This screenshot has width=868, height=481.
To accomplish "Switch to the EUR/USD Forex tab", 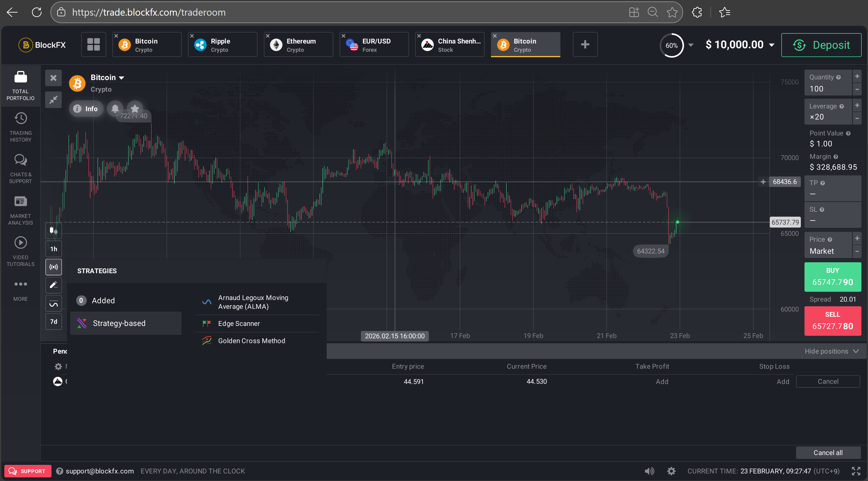I will [x=374, y=45].
